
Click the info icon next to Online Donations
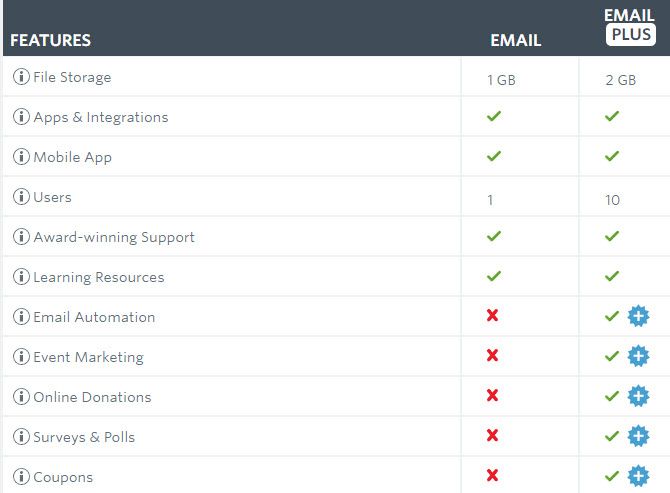click(21, 397)
